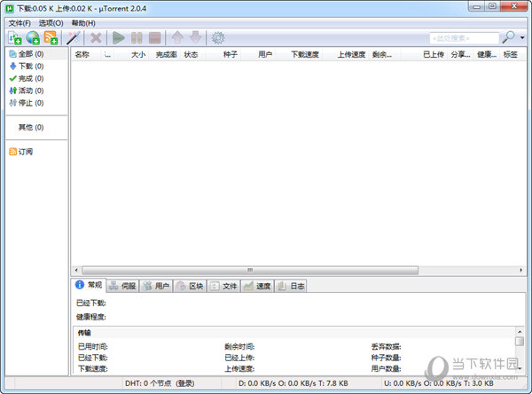Click the Add Torrent toolbar icon
Image resolution: width=532 pixels, height=394 pixels.
(x=14, y=37)
